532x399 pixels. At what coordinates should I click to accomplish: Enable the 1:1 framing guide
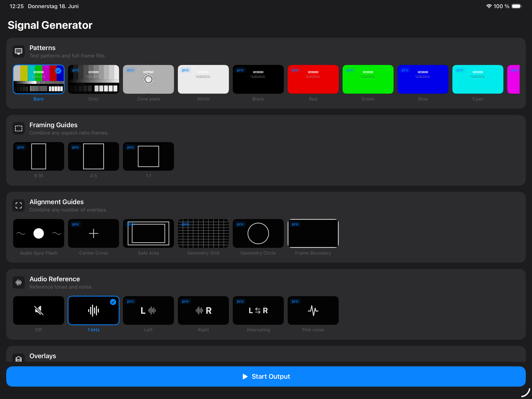point(148,156)
